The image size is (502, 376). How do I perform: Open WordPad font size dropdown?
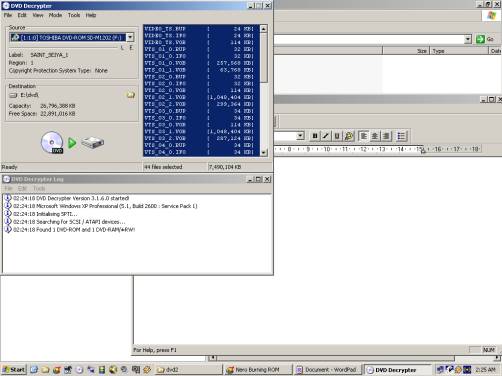pos(300,135)
